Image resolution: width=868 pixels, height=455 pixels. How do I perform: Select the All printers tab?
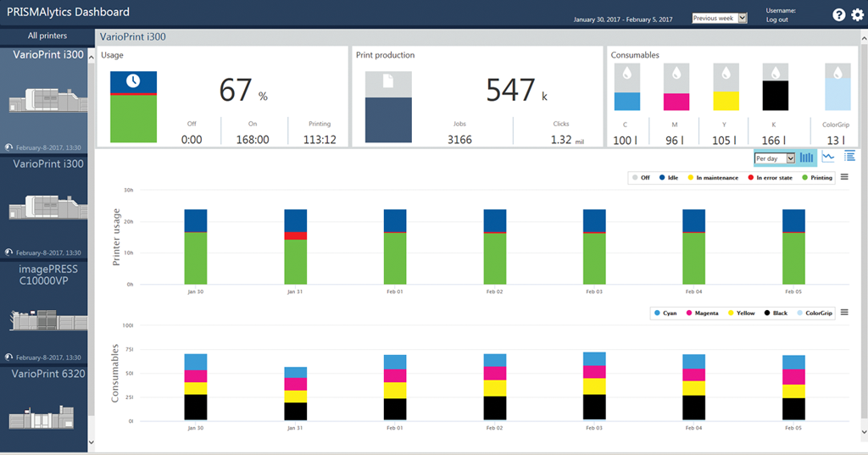click(47, 36)
